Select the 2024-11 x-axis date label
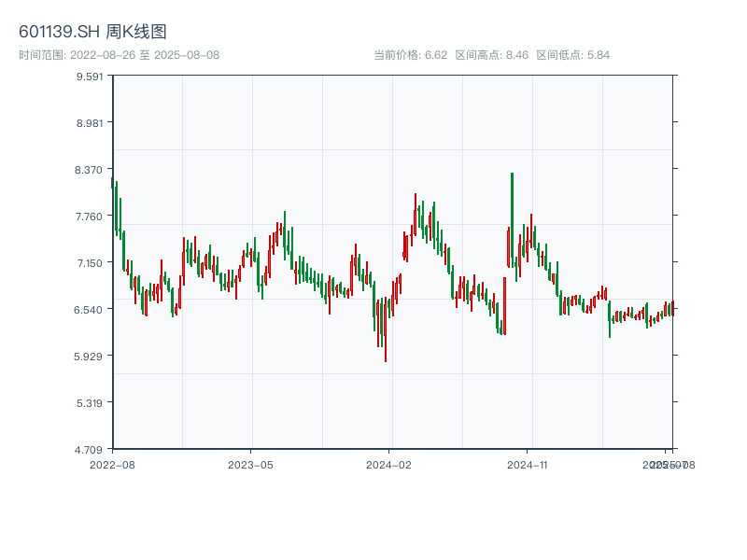 coord(528,464)
